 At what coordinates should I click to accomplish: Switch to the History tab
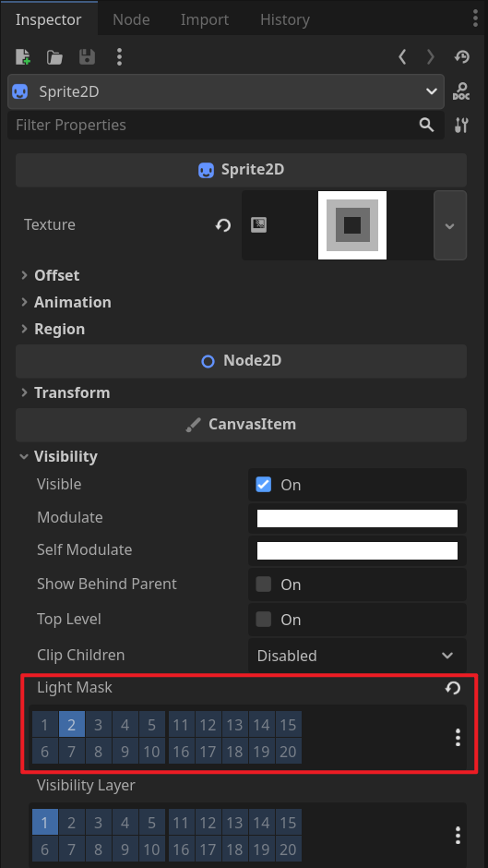coord(285,19)
